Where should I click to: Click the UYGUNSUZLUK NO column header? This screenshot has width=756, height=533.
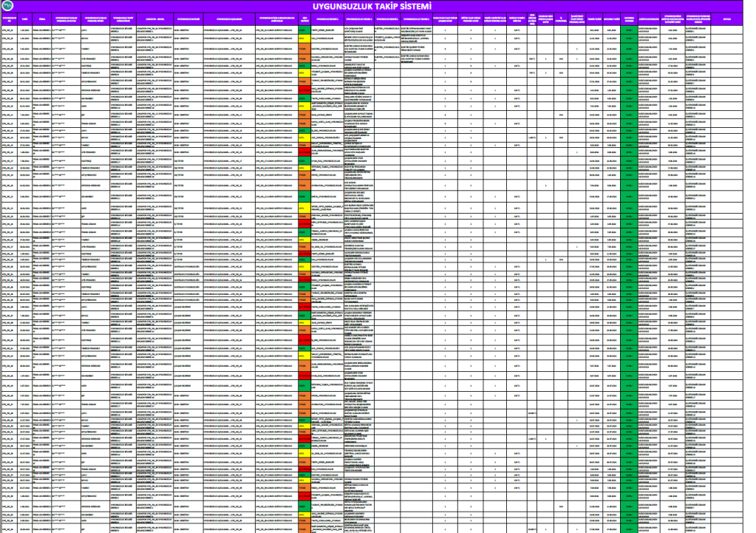point(8,18)
